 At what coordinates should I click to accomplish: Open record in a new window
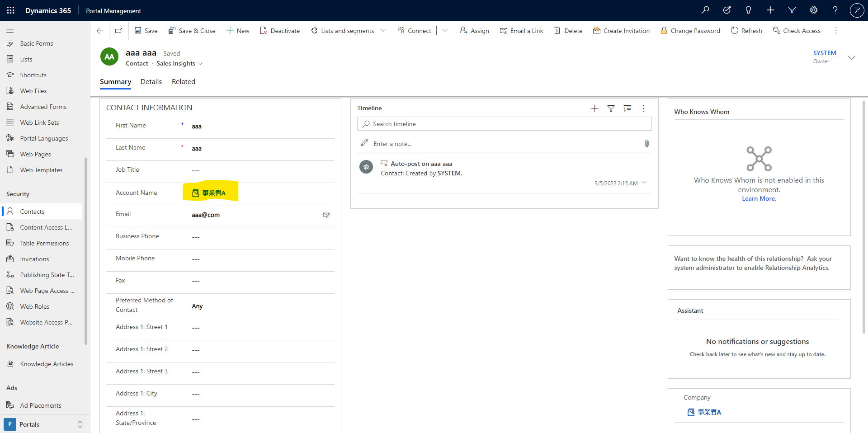[x=118, y=31]
